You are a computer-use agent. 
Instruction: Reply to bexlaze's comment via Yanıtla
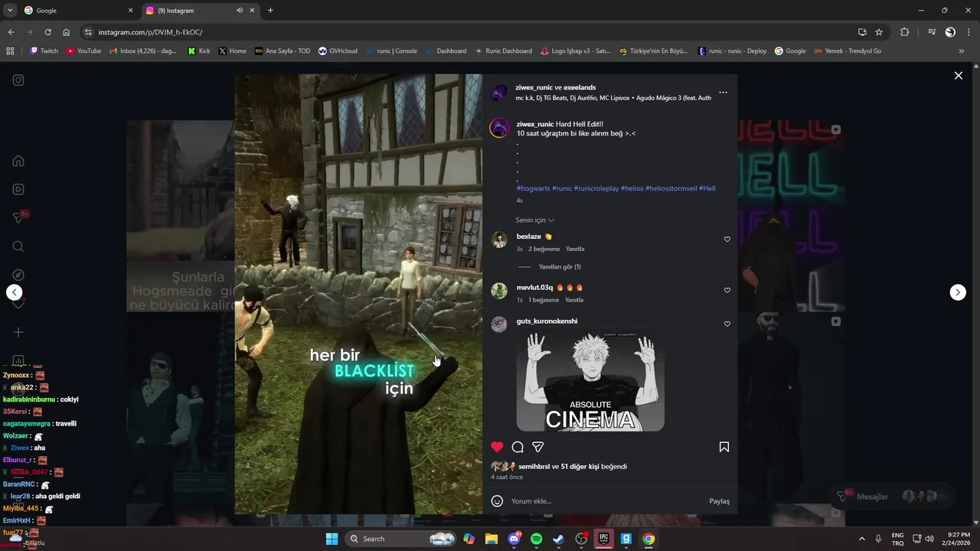574,249
